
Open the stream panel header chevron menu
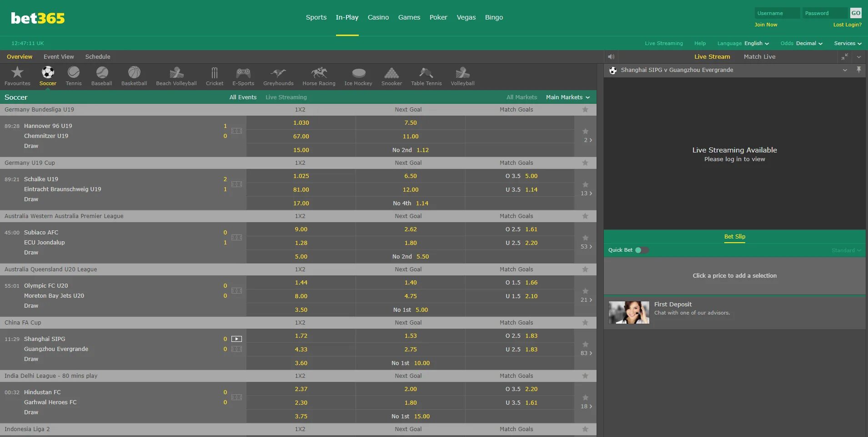pyautogui.click(x=859, y=57)
